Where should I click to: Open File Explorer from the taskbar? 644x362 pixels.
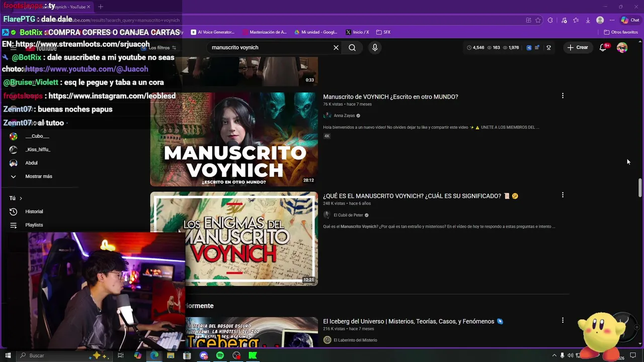[x=171, y=355]
